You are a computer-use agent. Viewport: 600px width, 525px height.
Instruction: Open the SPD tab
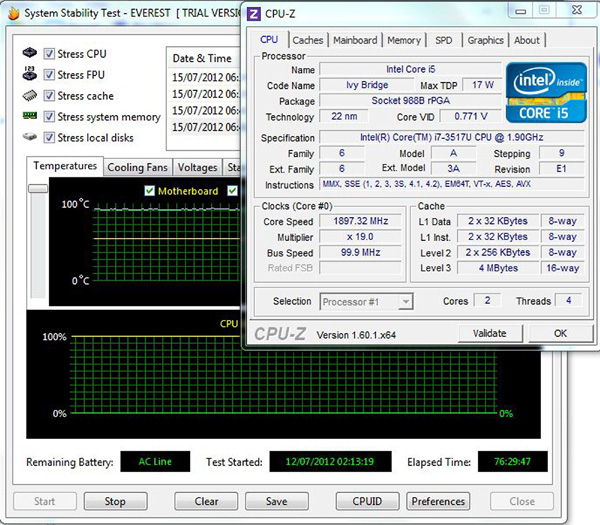point(443,40)
